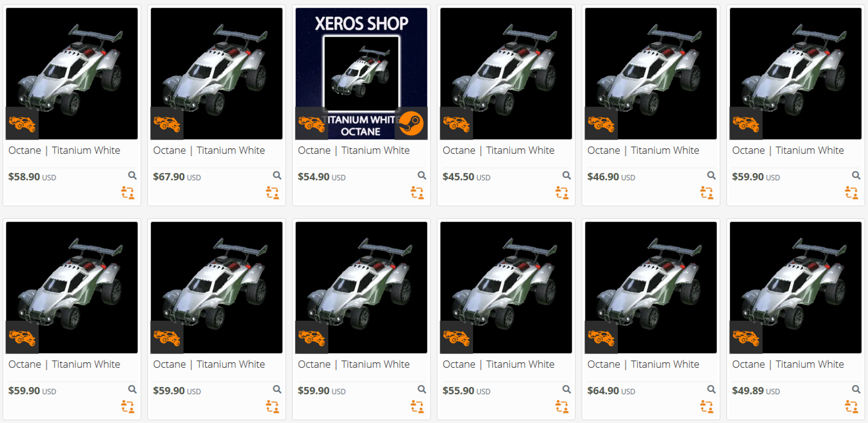Open the $45.50 Octane car image
Viewport: 868px width, 423px height.
click(x=506, y=73)
